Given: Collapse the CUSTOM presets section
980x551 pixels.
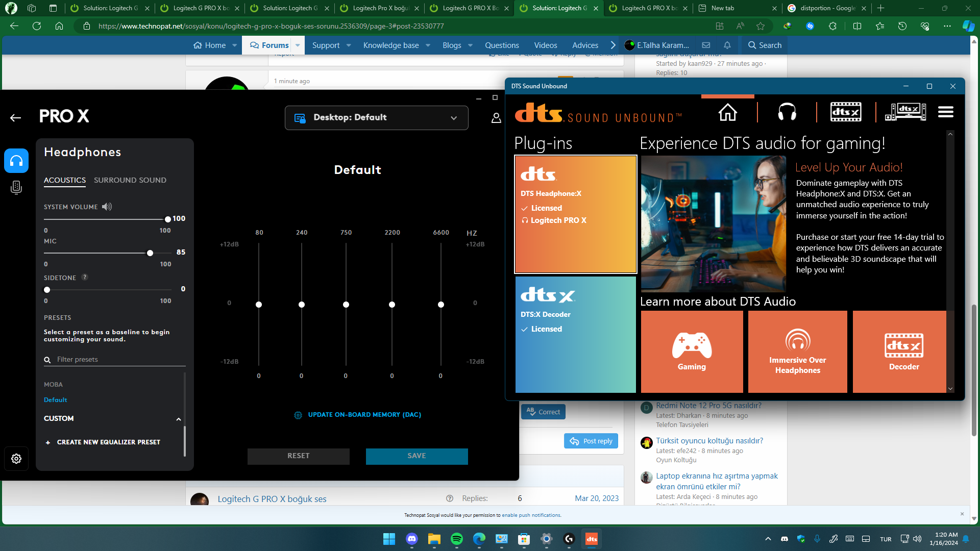Looking at the screenshot, I should [179, 419].
